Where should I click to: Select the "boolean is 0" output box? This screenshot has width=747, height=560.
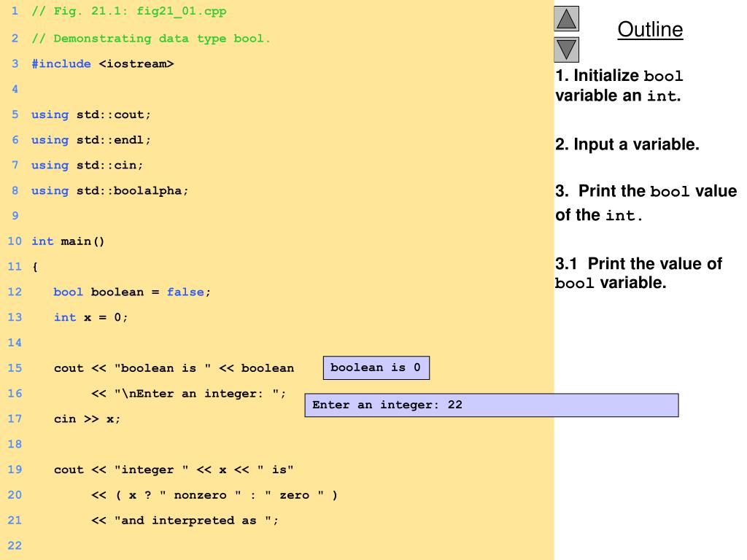click(x=376, y=367)
